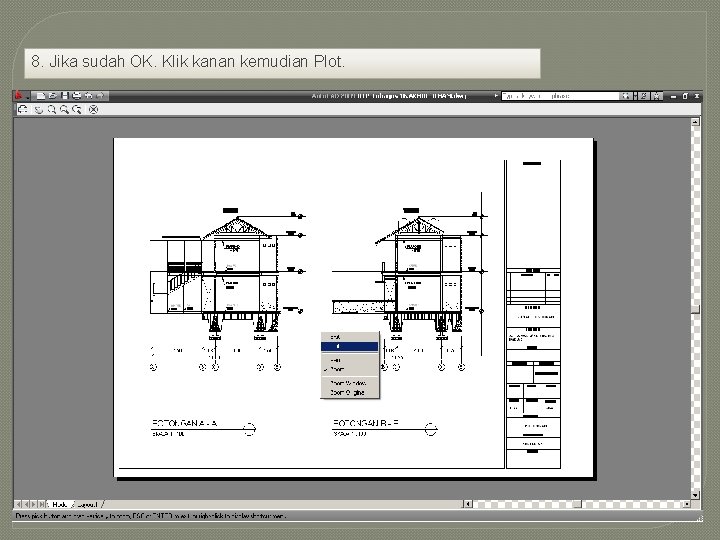This screenshot has height=540, width=720.
Task: Click the Favorites star icon in title bar
Action: pos(657,96)
